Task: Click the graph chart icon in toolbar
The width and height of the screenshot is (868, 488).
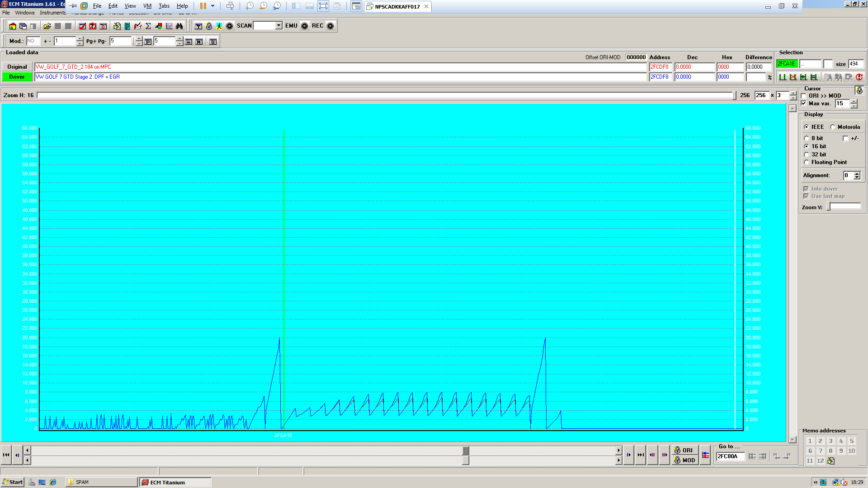Action: [169, 26]
